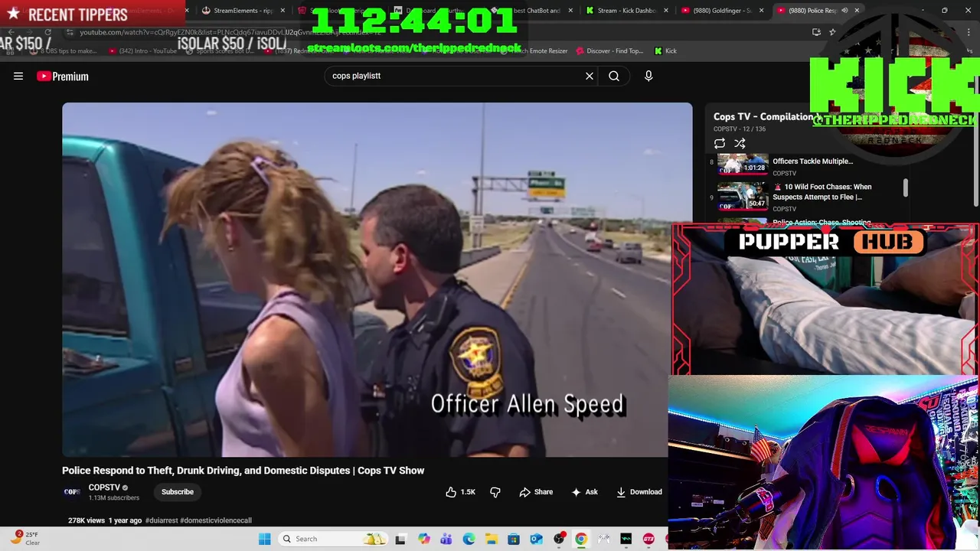
Task: Open the weather widget showing 25°F Clear
Action: click(24, 539)
